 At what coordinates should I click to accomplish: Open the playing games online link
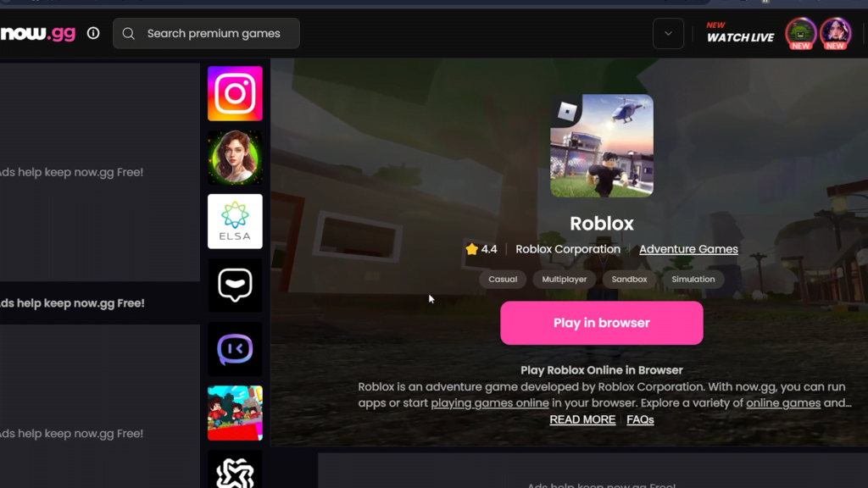point(490,402)
